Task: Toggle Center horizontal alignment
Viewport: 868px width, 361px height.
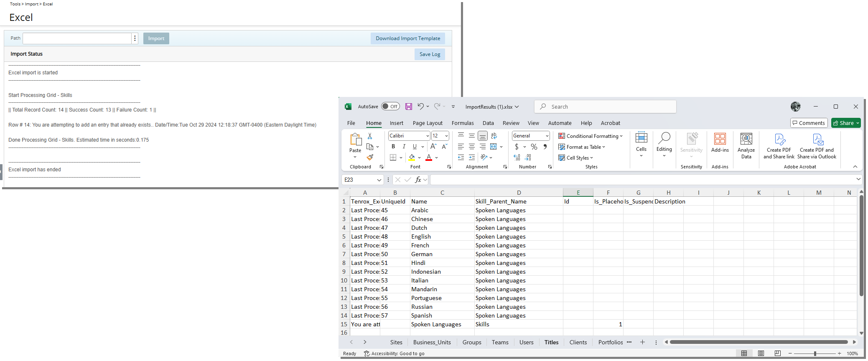Action: pyautogui.click(x=472, y=147)
